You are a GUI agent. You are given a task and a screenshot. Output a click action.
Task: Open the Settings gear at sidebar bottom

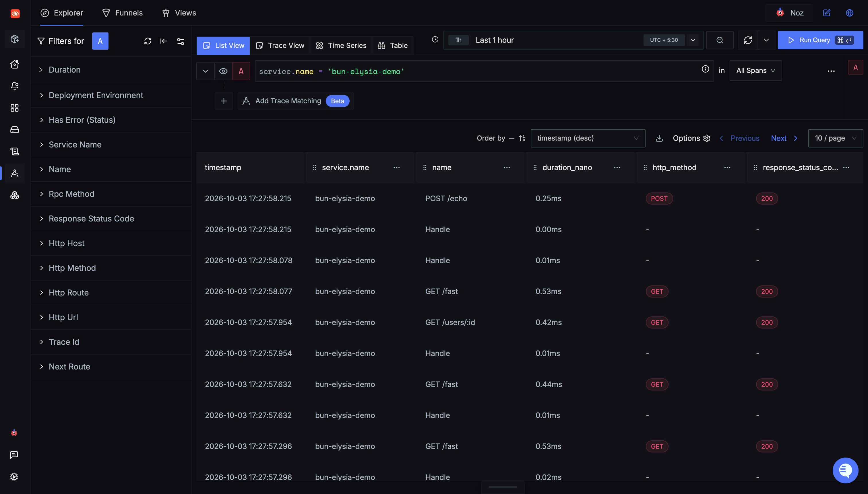click(14, 477)
